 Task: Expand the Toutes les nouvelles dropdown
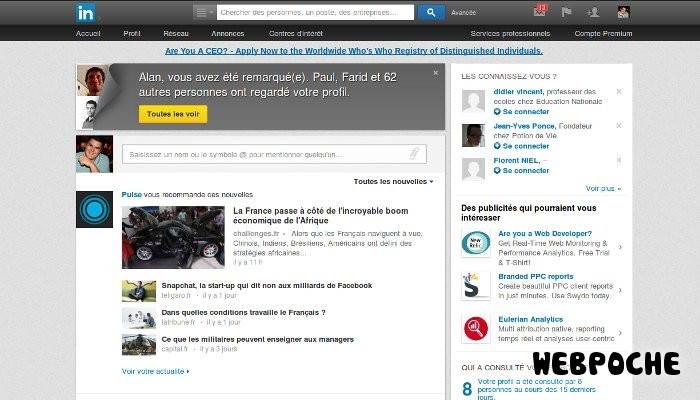click(393, 182)
